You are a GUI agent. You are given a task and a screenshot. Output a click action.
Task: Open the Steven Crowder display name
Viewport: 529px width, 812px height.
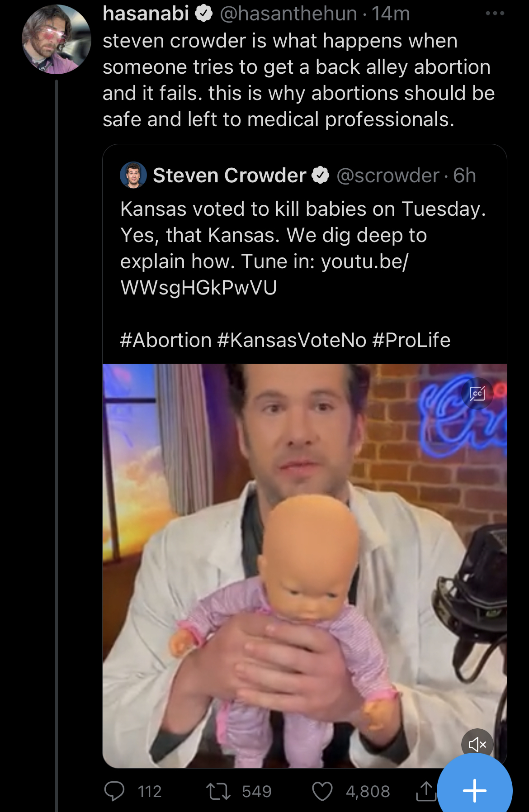[229, 176]
